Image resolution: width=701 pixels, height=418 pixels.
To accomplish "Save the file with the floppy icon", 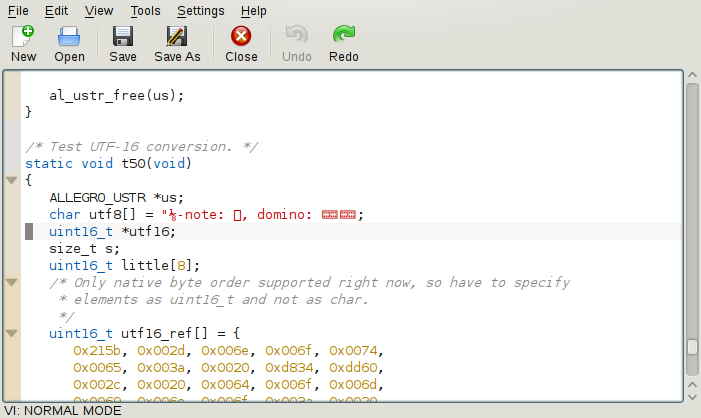I will 123,37.
